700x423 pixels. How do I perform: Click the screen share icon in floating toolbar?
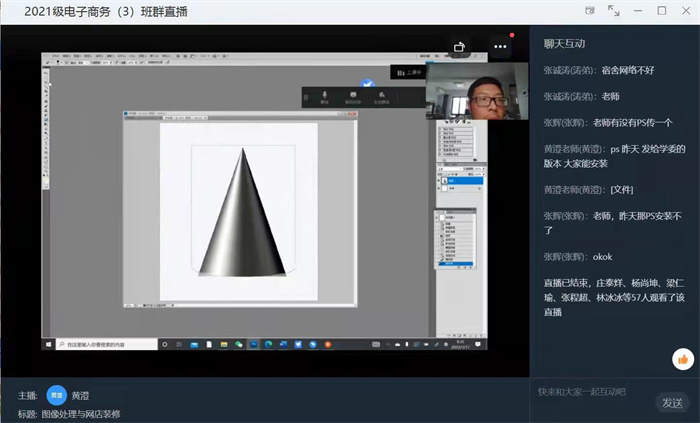353,97
